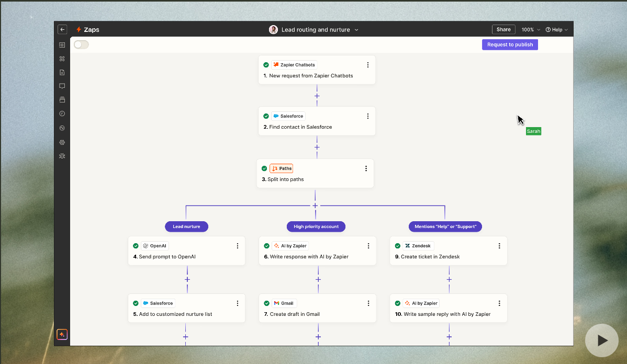Click Salesforce app badge in step 2
Viewport: 627px width, 364px height.
point(288,116)
